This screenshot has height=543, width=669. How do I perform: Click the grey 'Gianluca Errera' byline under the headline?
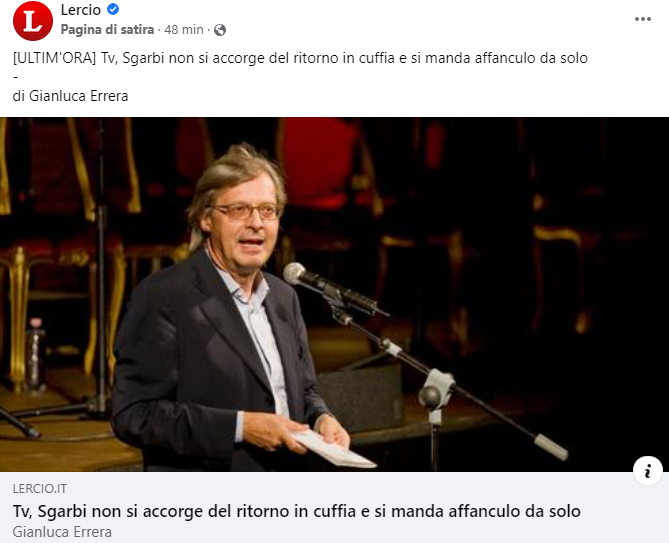(62, 532)
